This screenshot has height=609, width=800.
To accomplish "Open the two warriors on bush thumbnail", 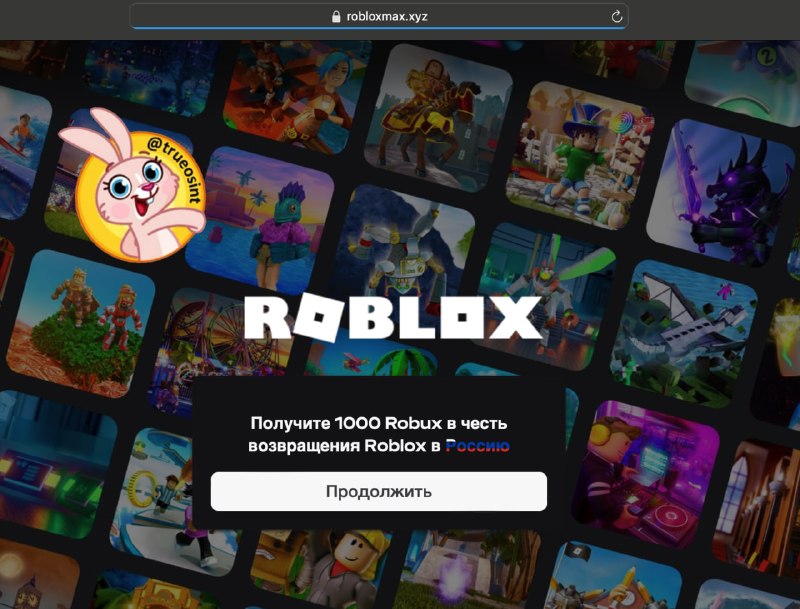I will [81, 324].
